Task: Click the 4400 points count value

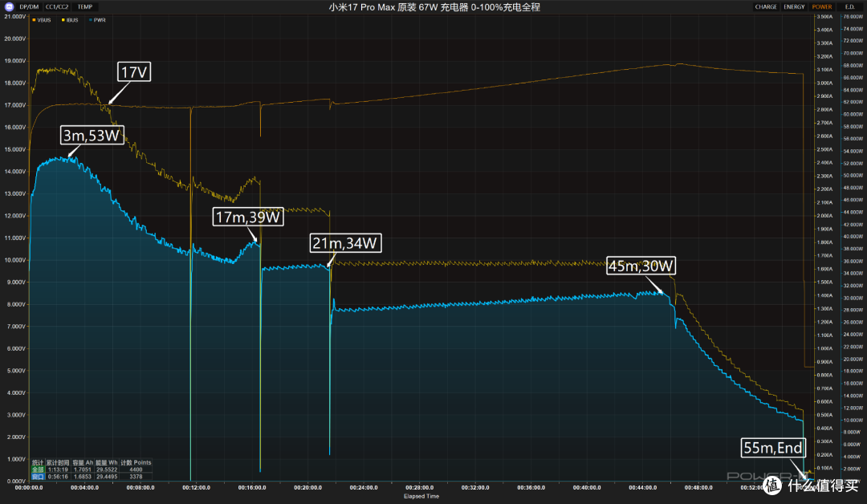Action: pyautogui.click(x=136, y=469)
